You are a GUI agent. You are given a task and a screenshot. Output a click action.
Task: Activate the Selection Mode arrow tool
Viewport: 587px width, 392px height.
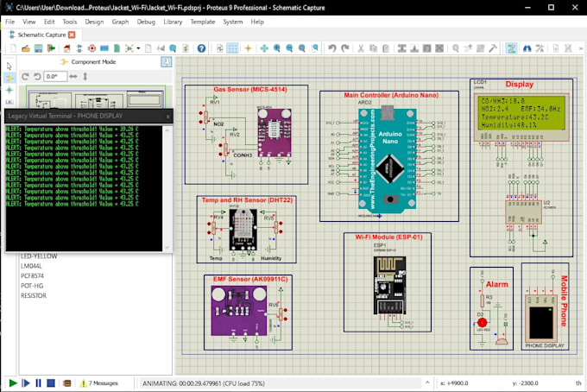point(9,66)
